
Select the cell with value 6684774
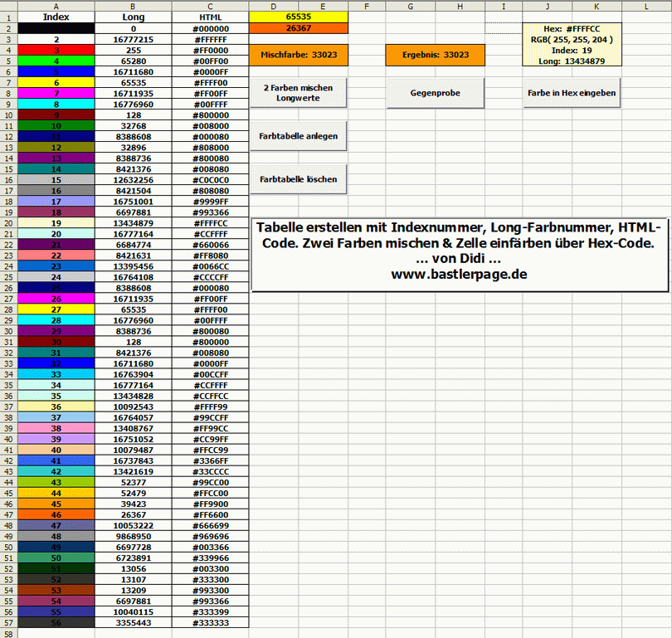(134, 245)
